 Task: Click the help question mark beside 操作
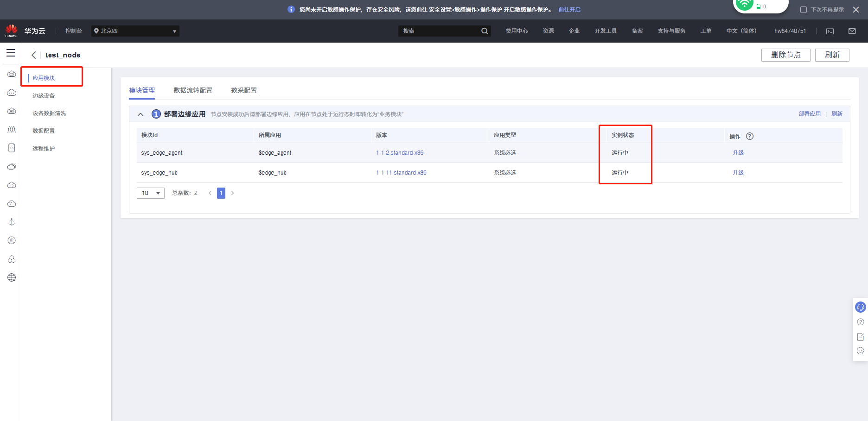750,136
